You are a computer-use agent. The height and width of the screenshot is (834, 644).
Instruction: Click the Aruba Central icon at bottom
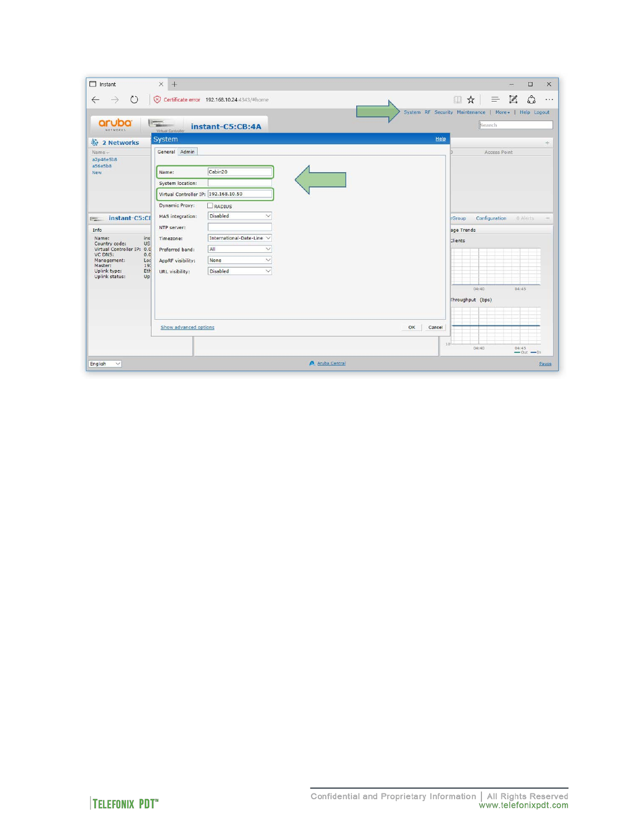point(312,363)
